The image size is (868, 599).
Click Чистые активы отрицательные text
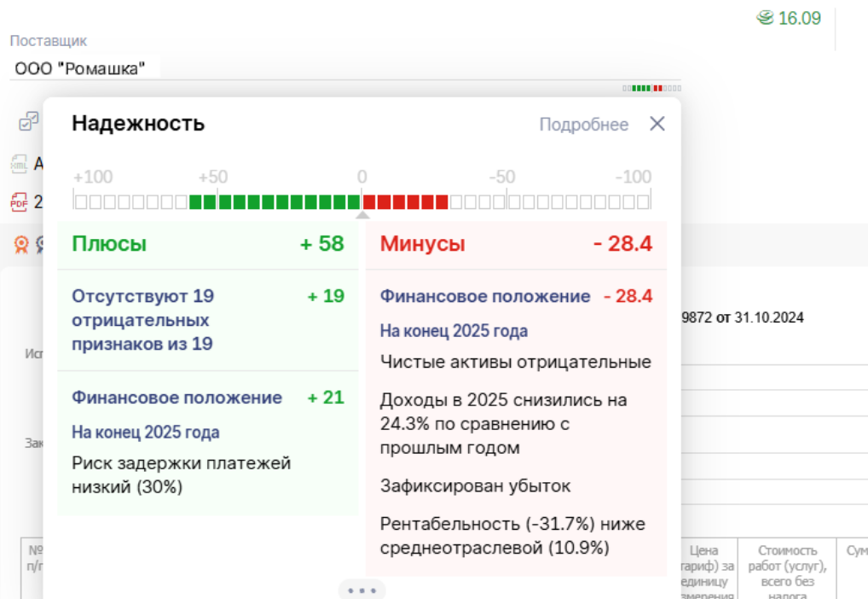(515, 362)
